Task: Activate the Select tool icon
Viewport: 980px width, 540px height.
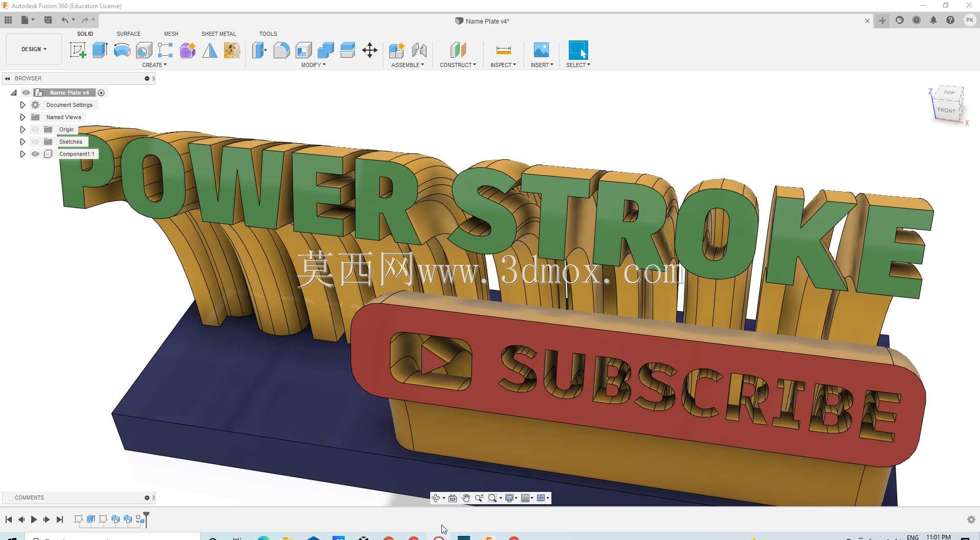Action: pyautogui.click(x=578, y=50)
